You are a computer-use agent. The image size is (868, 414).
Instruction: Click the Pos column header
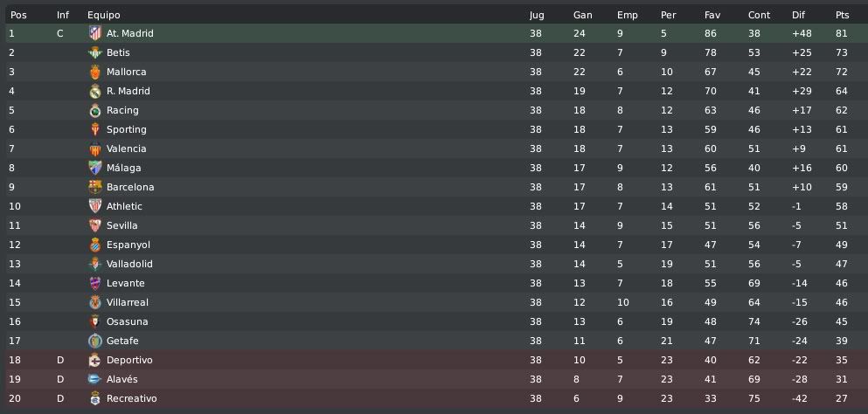(x=18, y=15)
